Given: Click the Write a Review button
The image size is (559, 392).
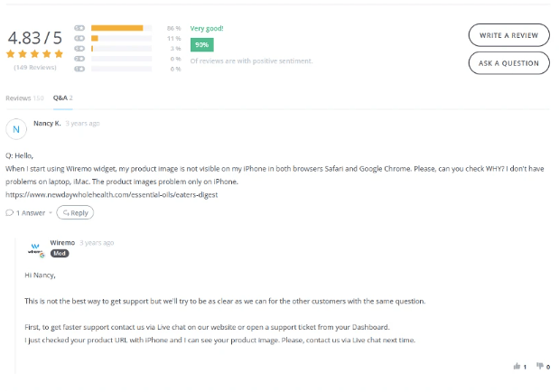Looking at the screenshot, I should [x=508, y=35].
